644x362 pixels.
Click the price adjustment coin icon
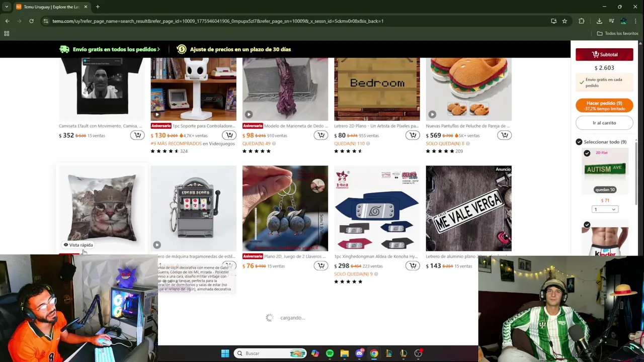(x=182, y=49)
